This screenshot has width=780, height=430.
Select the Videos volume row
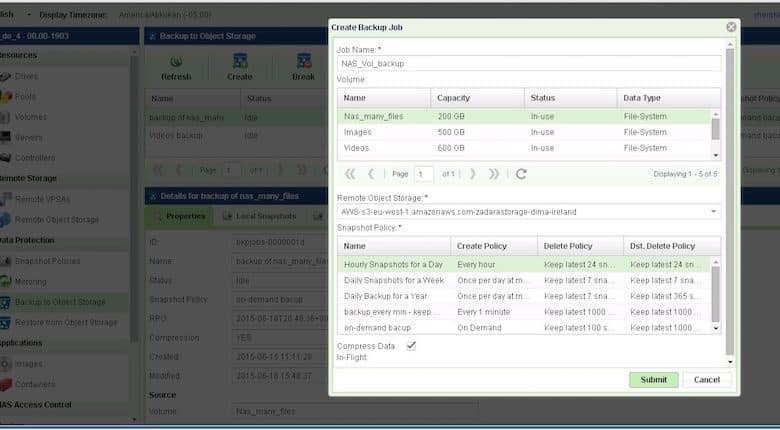524,148
